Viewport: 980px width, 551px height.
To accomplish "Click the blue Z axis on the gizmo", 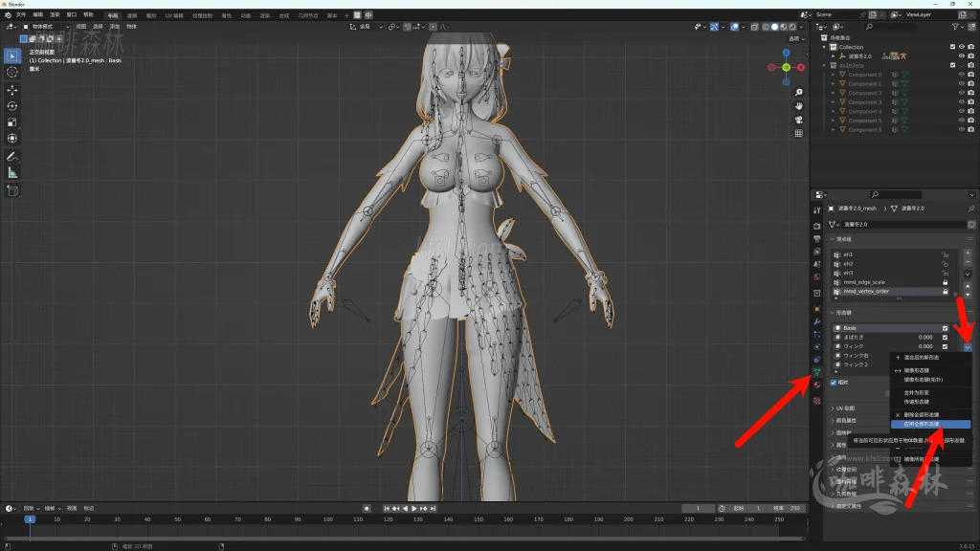I will click(787, 54).
